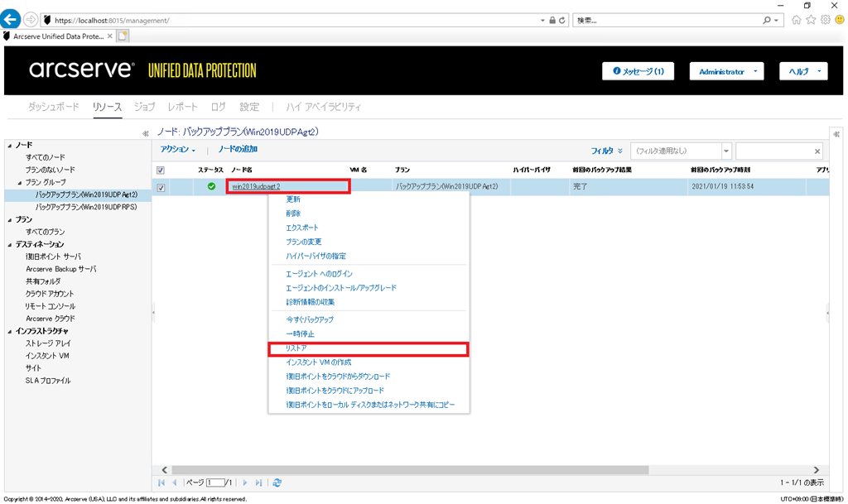Select バックアッププラン(Win2019UDP RPS) tree item
The image size is (848, 504).
pyautogui.click(x=86, y=208)
